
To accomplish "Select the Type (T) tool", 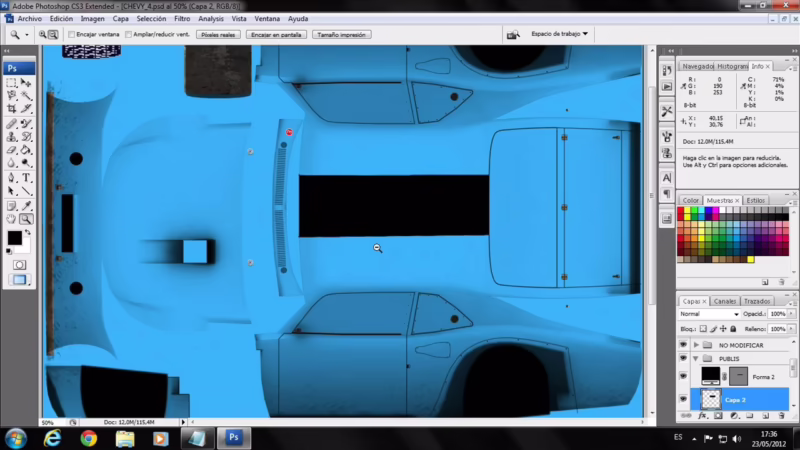I will [x=27, y=177].
